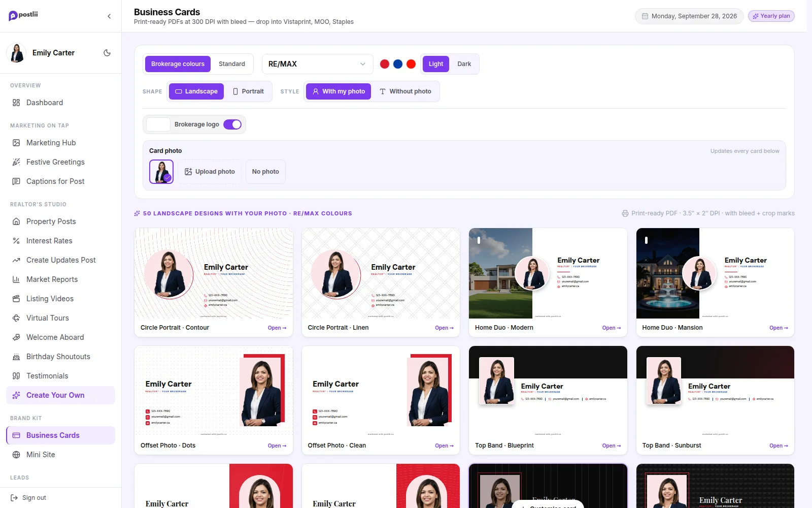Open Offset Photo · Dots design
812x508 pixels.
click(x=277, y=446)
